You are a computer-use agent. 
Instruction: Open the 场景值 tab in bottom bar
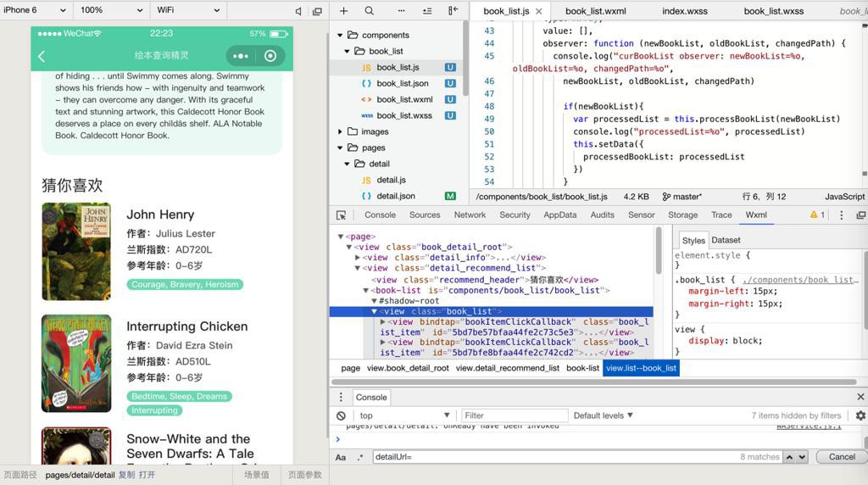coord(256,475)
